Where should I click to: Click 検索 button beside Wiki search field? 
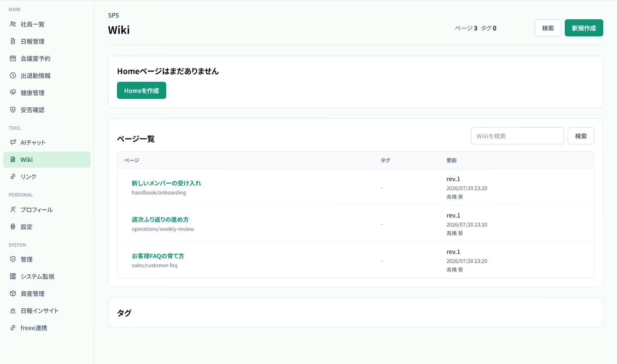581,136
